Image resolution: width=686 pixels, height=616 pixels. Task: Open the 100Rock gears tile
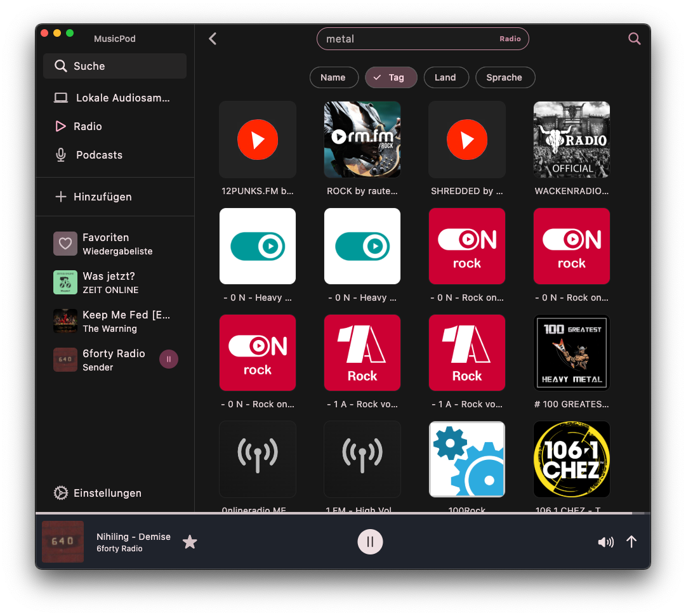467,459
